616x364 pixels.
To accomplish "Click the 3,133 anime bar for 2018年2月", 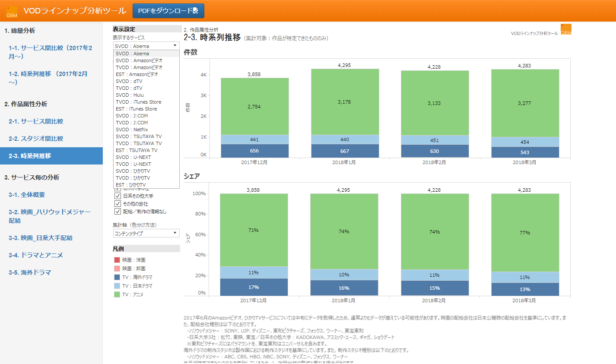I will click(435, 103).
